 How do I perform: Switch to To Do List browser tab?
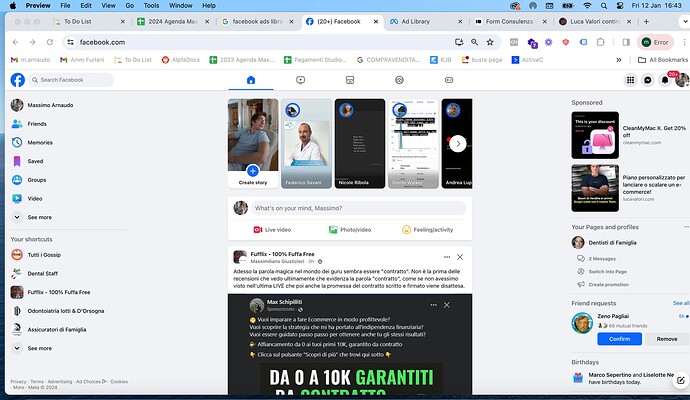pyautogui.click(x=89, y=21)
